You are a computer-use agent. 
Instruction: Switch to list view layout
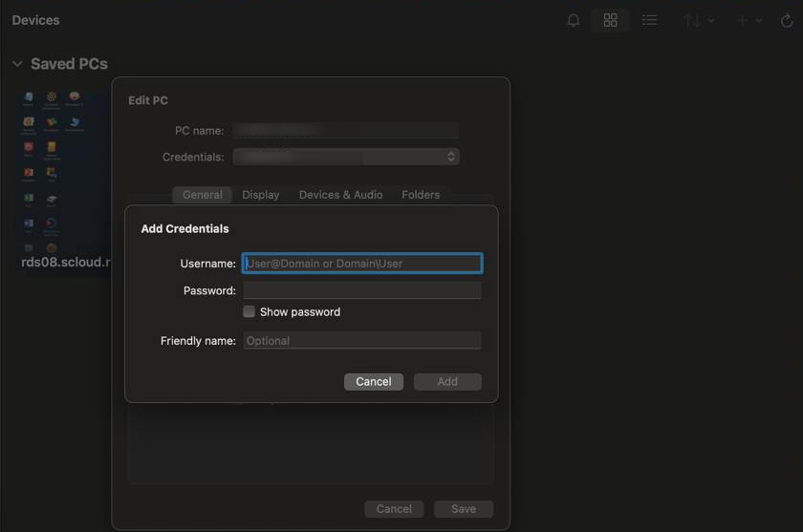click(x=650, y=20)
